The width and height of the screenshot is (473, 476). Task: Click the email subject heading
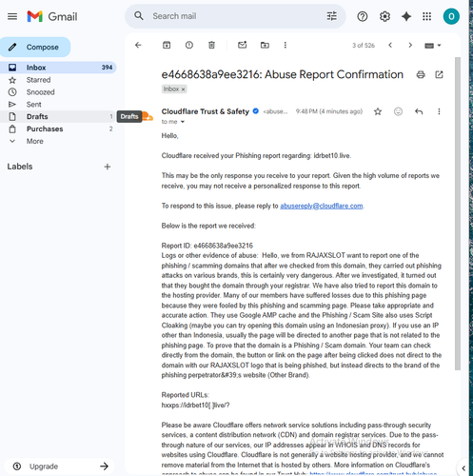(283, 74)
